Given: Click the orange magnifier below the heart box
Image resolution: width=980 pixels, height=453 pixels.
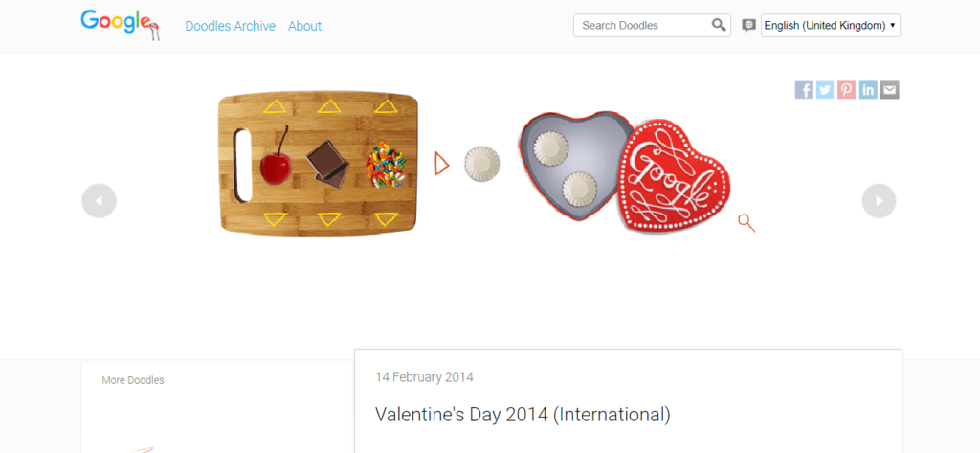Looking at the screenshot, I should click(x=746, y=224).
